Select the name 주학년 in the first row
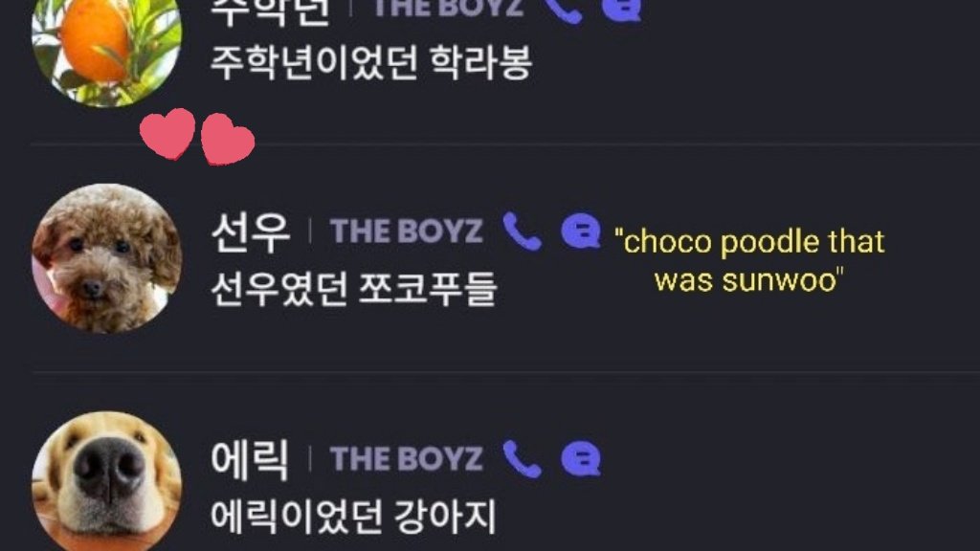Image resolution: width=980 pixels, height=551 pixels. point(271,11)
